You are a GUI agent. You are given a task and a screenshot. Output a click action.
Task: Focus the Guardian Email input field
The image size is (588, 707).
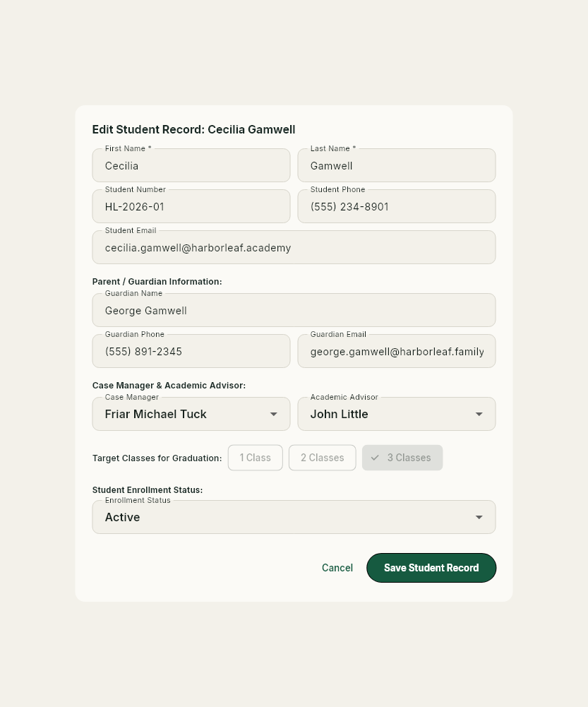tap(397, 351)
